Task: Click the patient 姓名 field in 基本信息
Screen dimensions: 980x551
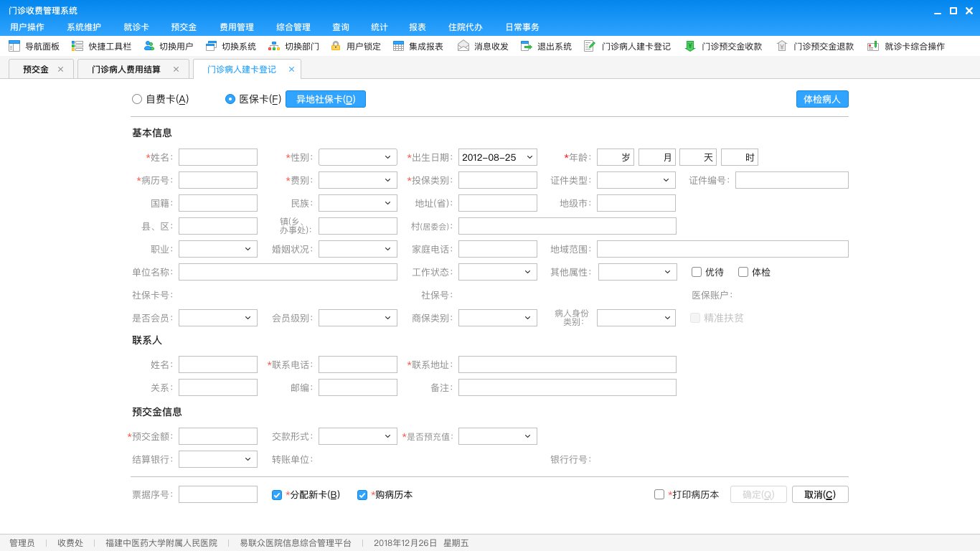Action: point(218,157)
